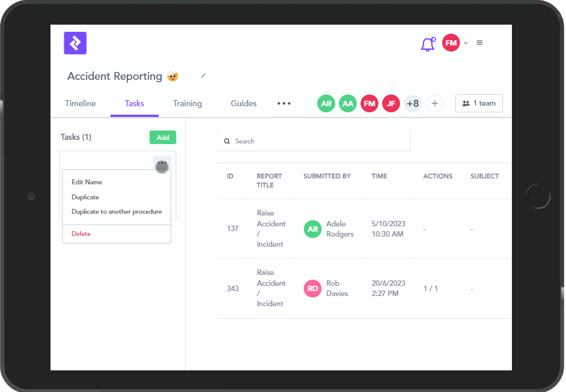The image size is (566, 392).
Task: Switch to the Timeline tab
Action: click(81, 103)
